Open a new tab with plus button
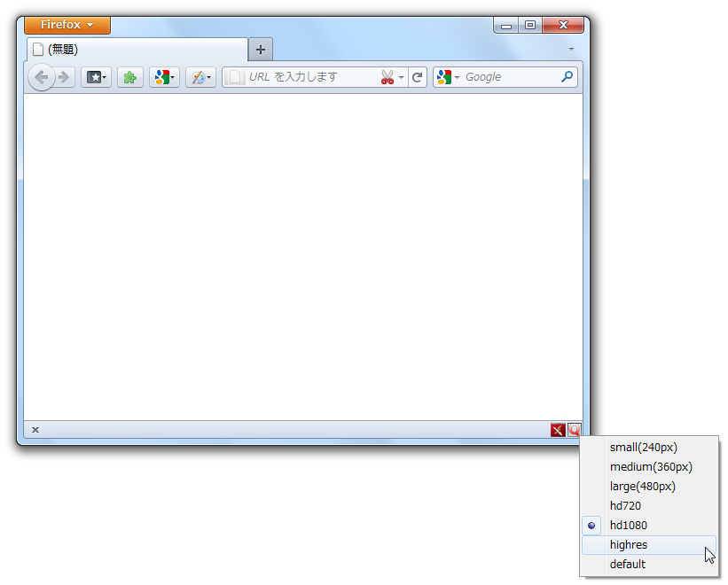The width and height of the screenshot is (728, 585). point(261,50)
